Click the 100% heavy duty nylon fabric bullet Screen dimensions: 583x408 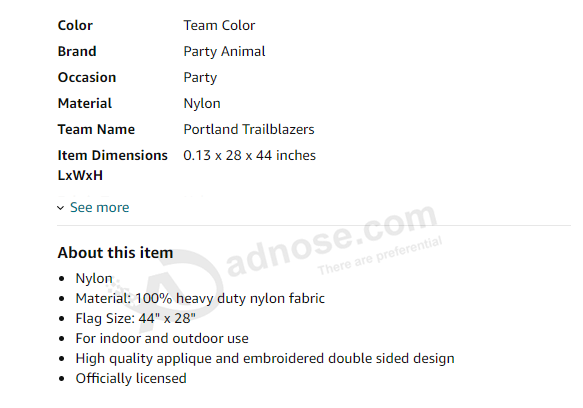[200, 298]
